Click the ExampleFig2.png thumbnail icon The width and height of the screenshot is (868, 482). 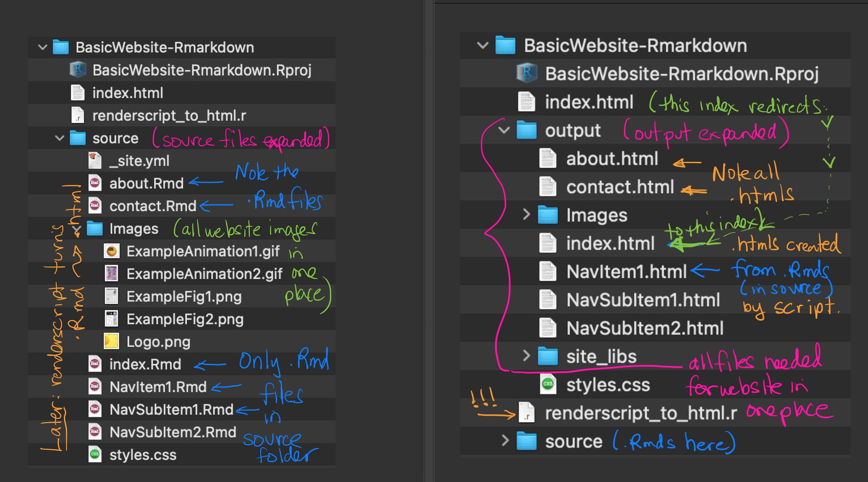click(x=111, y=319)
